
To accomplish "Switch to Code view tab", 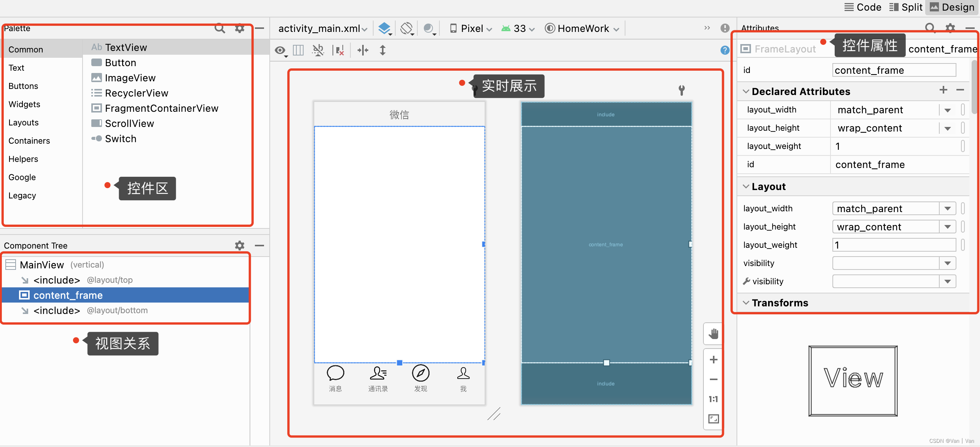I will coord(863,7).
